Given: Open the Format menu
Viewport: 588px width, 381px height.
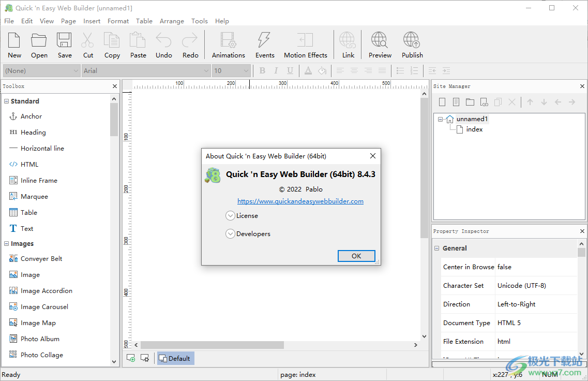Looking at the screenshot, I should click(118, 21).
